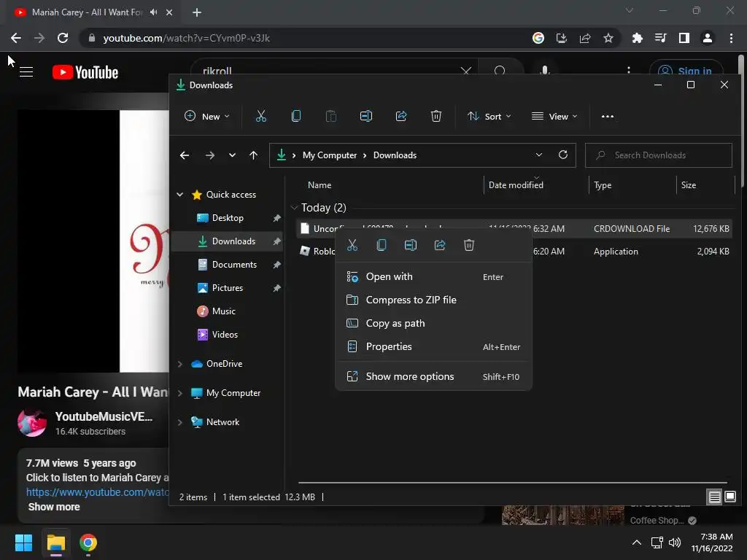Viewport: 747px width, 560px height.
Task: Choose Copy as path
Action: [x=433, y=323]
